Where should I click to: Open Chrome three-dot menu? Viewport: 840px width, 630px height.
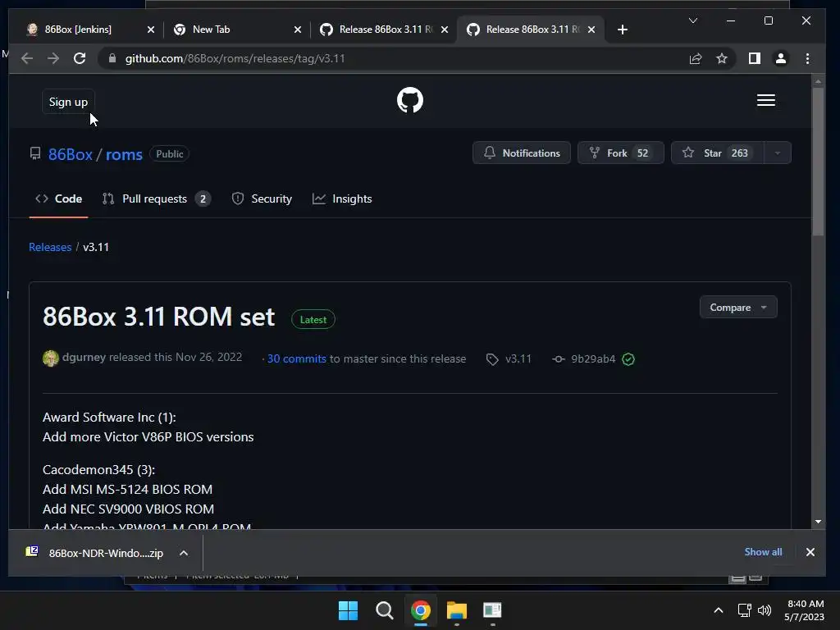click(807, 58)
